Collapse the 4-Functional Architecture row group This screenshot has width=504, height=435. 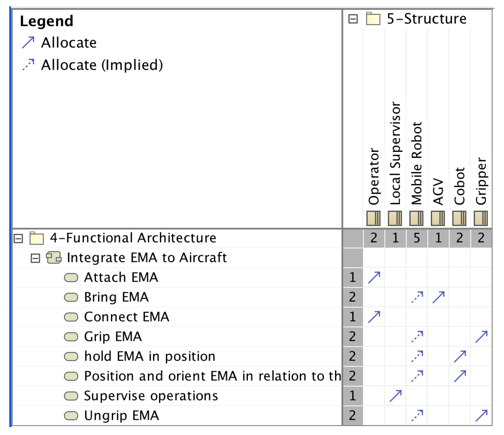[18, 239]
